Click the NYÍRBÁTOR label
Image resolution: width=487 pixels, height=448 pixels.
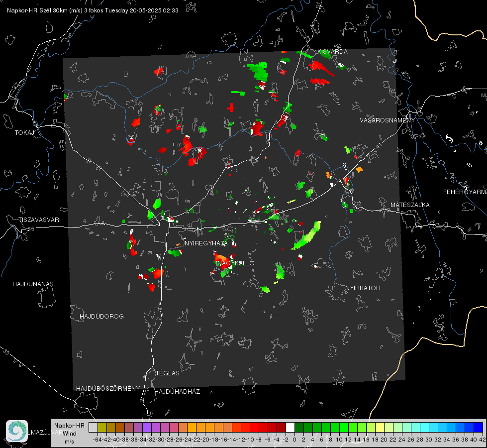[x=363, y=288]
